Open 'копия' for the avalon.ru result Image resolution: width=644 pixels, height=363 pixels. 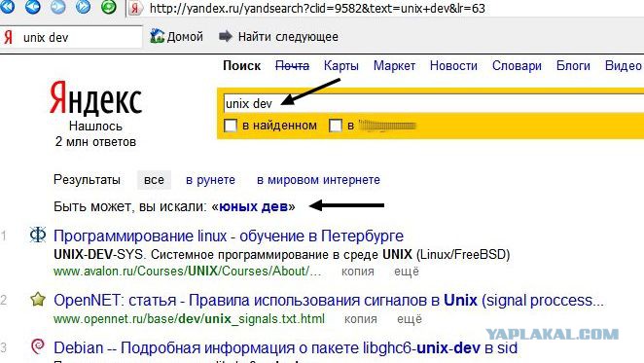(358, 272)
